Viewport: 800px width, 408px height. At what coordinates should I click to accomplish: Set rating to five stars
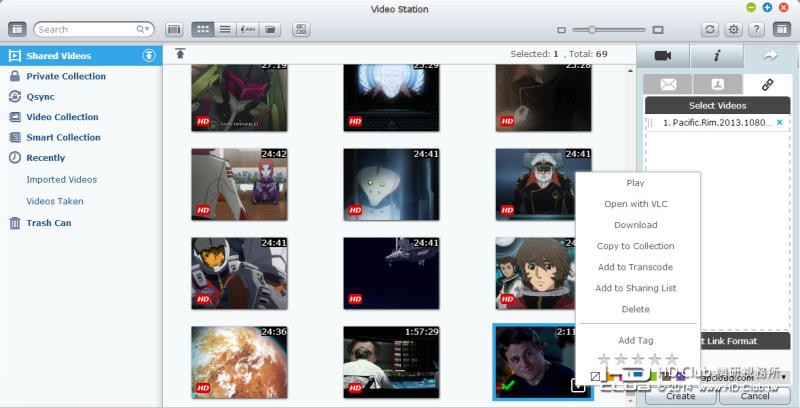click(x=672, y=359)
